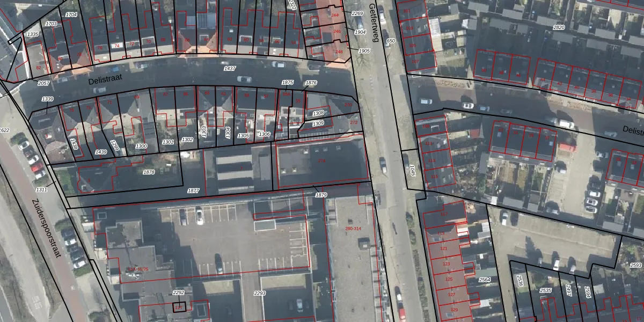The image size is (644, 322).
Task: Select parcel 2593 label
Action: [x=635, y=266]
